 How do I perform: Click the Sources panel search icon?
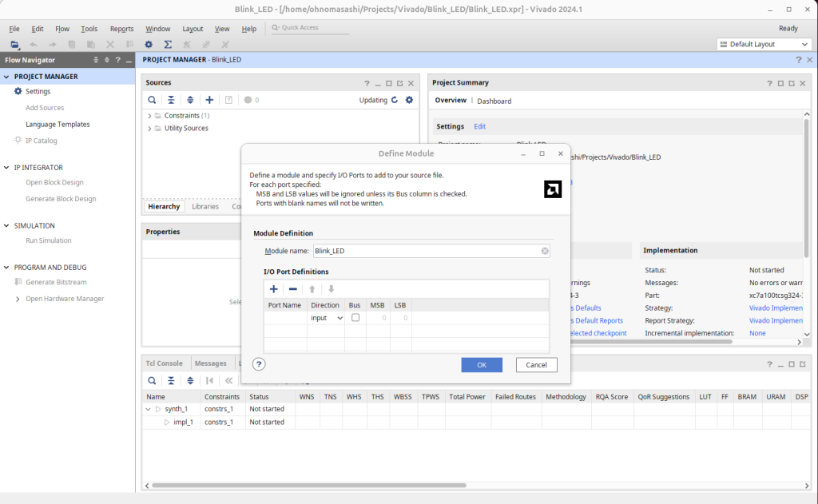coord(152,100)
